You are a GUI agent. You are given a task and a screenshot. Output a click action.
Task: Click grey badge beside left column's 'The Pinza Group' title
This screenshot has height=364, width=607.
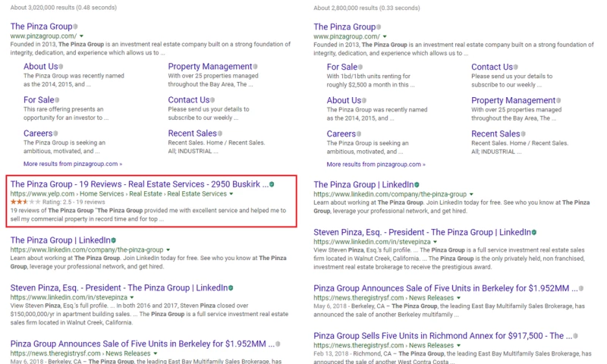75,27
